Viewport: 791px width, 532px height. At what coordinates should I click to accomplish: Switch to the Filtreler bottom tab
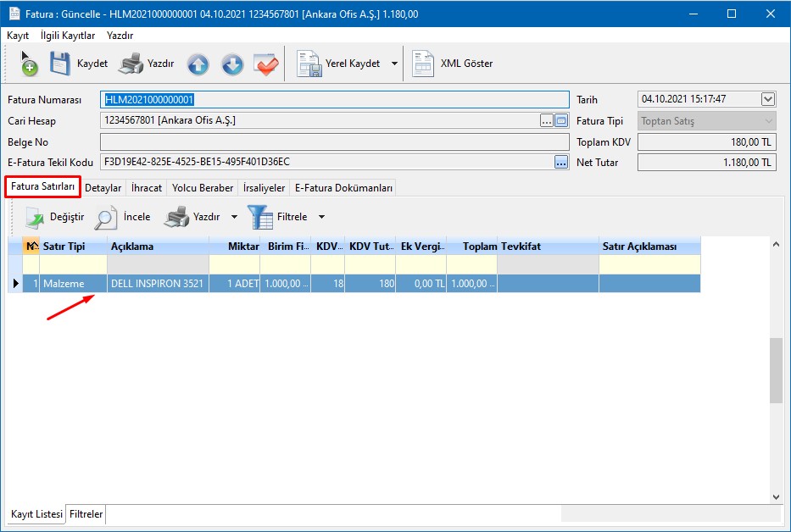(x=86, y=514)
